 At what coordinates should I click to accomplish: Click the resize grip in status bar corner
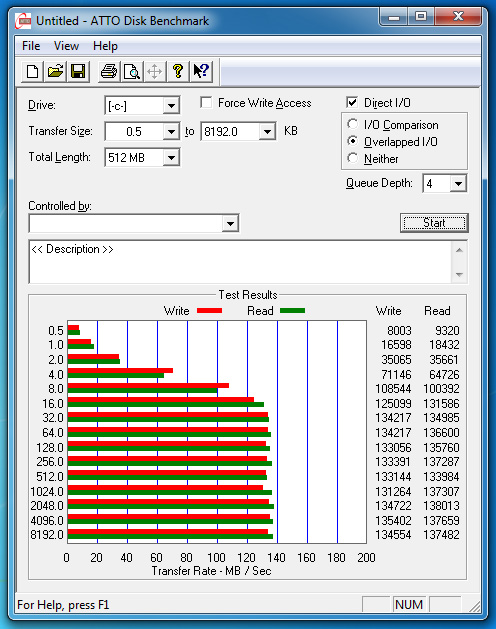pyautogui.click(x=475, y=606)
